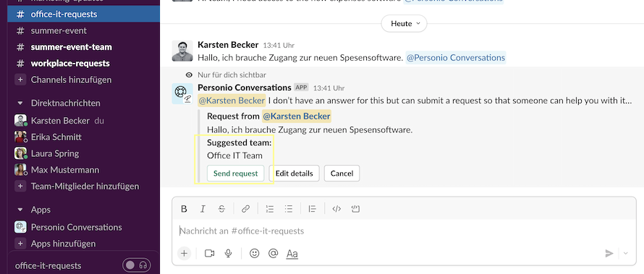This screenshot has height=274, width=644.
Task: Toggle the Aa formatting toolbar
Action: tap(292, 254)
